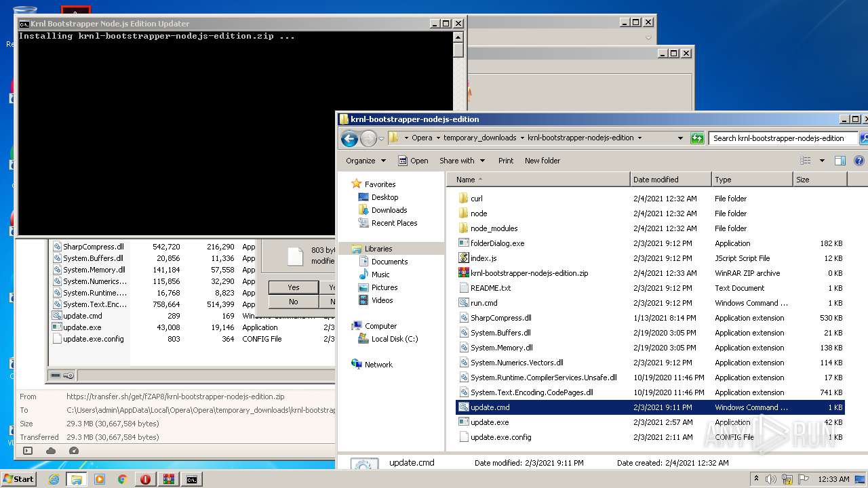Screen dimensions: 868x488
Task: Select update.exe.config in the Explorer list
Action: click(x=500, y=437)
